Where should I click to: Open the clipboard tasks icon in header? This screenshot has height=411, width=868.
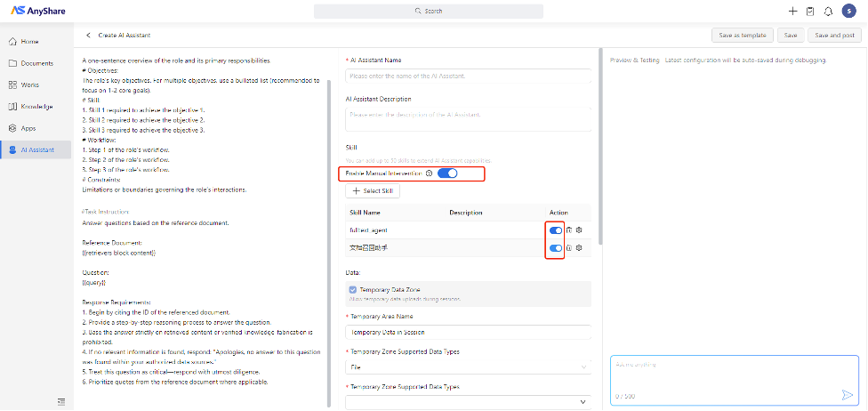tap(809, 12)
